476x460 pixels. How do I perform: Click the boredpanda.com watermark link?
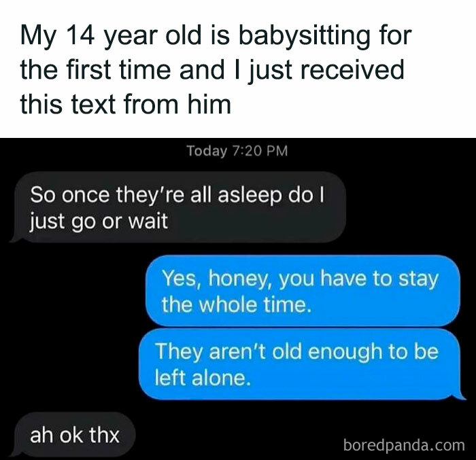click(404, 446)
